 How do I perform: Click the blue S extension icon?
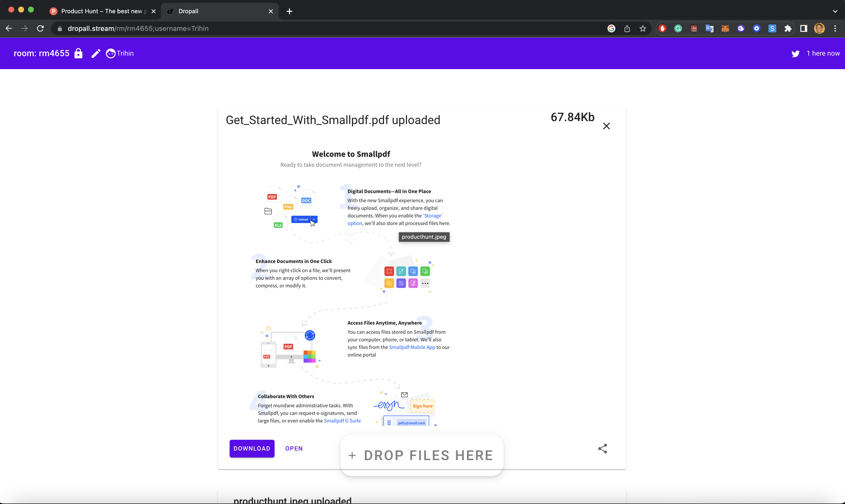point(772,28)
